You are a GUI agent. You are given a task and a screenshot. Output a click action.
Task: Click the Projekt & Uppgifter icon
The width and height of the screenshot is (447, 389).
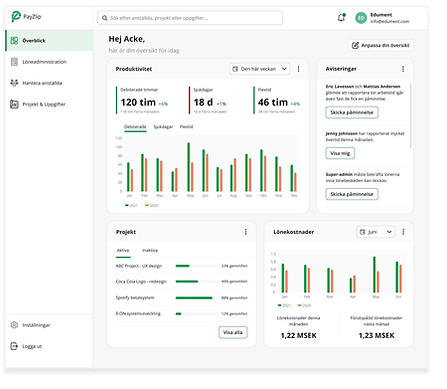tap(14, 104)
